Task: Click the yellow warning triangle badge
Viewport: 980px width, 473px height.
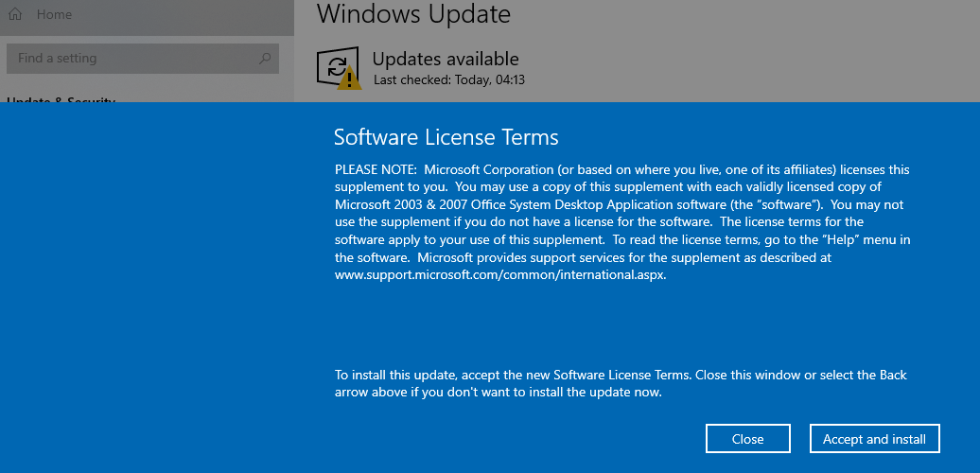Action: coord(350,79)
